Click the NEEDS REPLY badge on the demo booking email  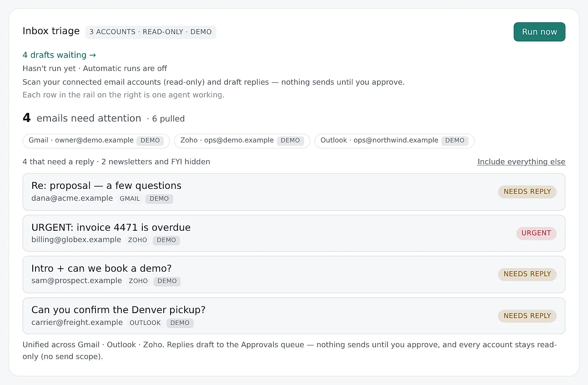(x=527, y=274)
